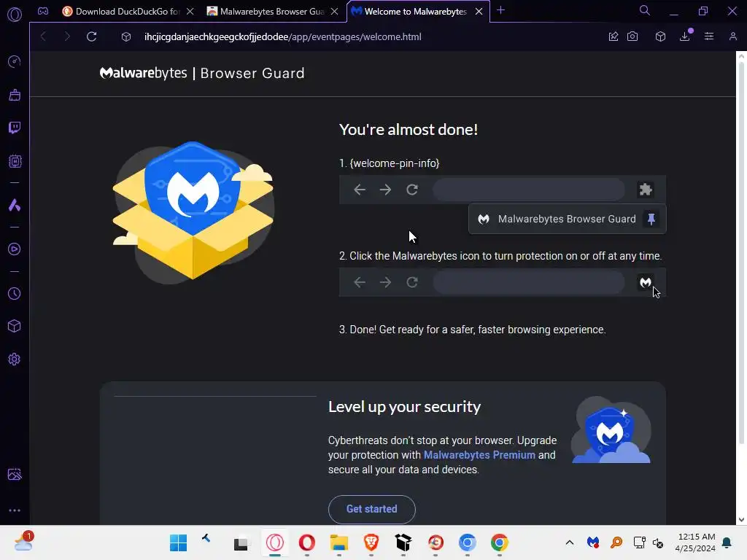Open Brave browser from taskbar
This screenshot has width=747, height=560.
coord(371,542)
